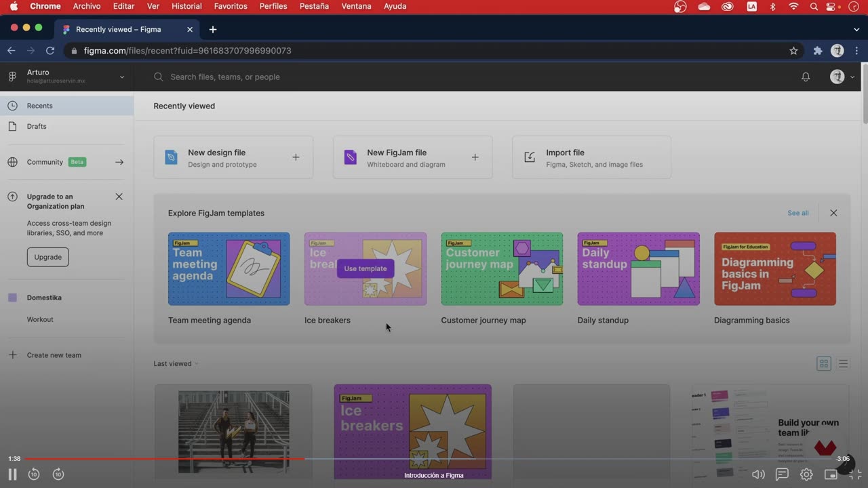
Task: Click the Domestika team color square
Action: pos(13,298)
